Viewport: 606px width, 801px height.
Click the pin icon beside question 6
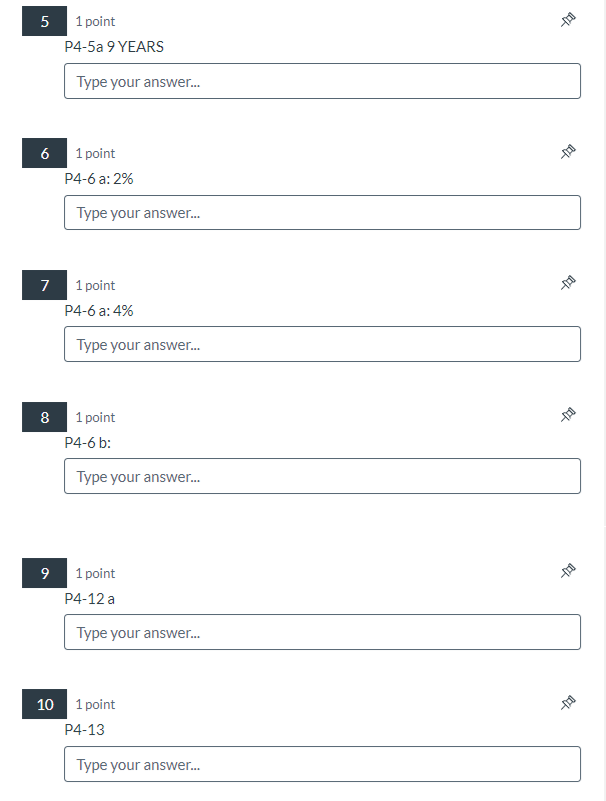pyautogui.click(x=568, y=152)
